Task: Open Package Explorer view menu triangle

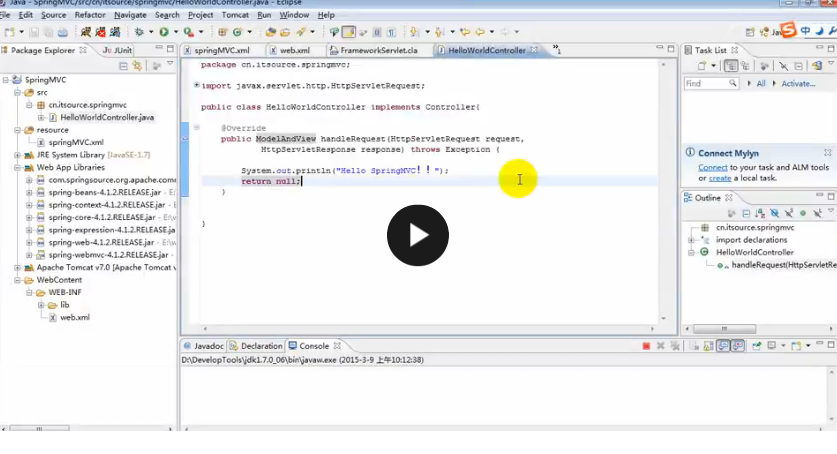Action: coord(170,65)
